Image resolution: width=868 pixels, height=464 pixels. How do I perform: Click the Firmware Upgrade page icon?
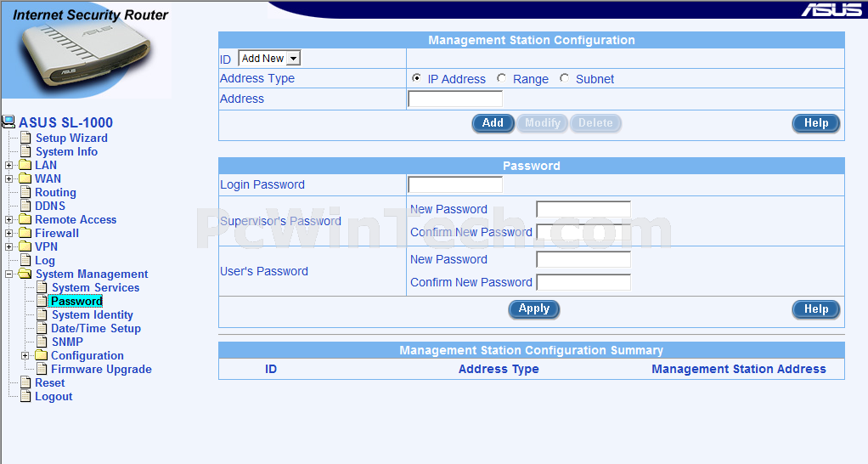tap(42, 369)
